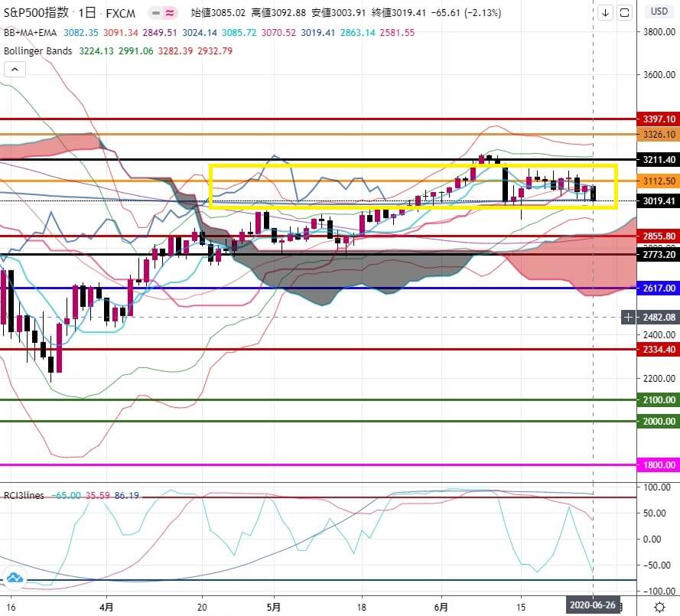This screenshot has width=680, height=616.
Task: Click the 3397.10 red price label
Action: 659,119
